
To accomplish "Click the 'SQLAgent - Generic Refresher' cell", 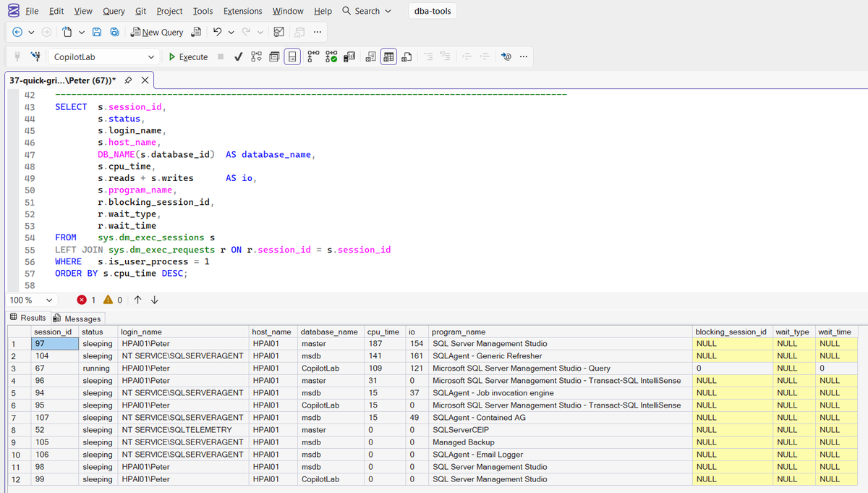I will pyautogui.click(x=560, y=356).
